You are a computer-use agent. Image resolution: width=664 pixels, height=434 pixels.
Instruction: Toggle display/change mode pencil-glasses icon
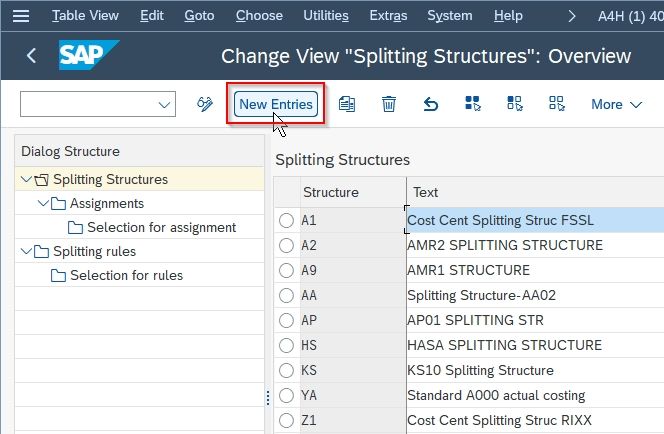[205, 104]
